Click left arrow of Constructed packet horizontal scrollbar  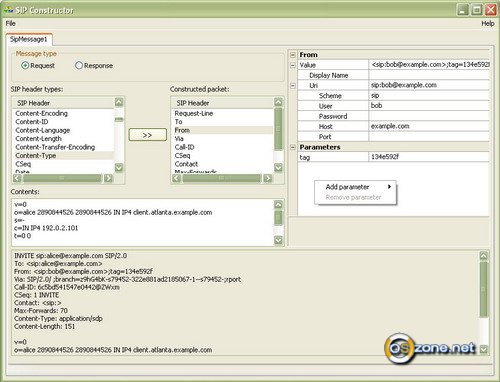[177, 178]
